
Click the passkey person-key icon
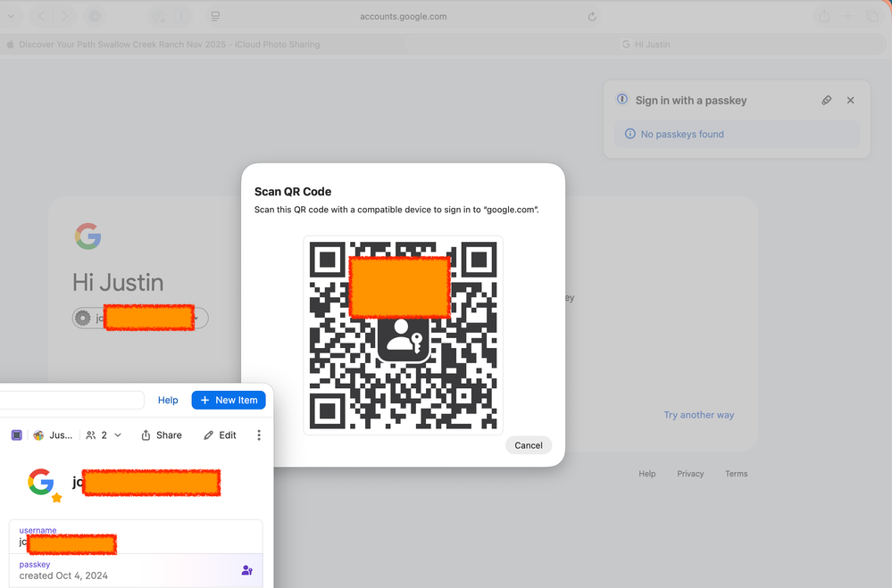pyautogui.click(x=247, y=570)
